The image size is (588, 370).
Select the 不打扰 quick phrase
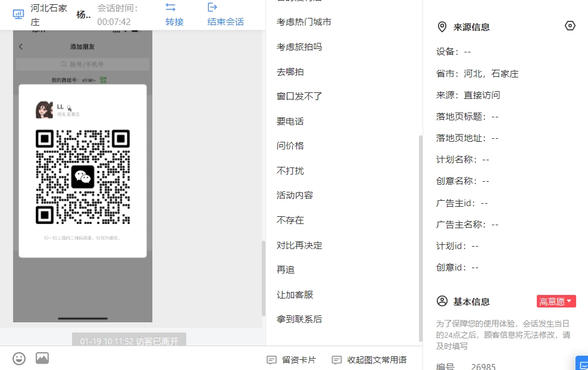290,171
